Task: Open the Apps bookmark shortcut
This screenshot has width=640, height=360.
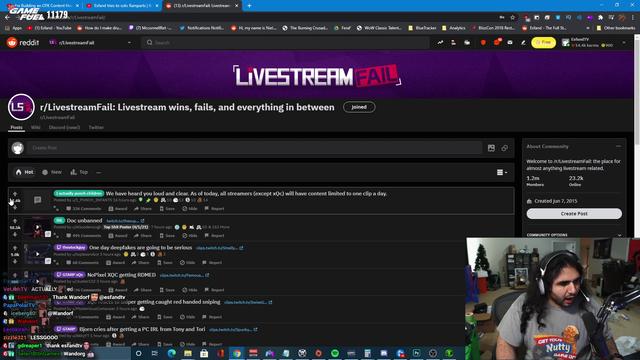Action: pos(13,28)
